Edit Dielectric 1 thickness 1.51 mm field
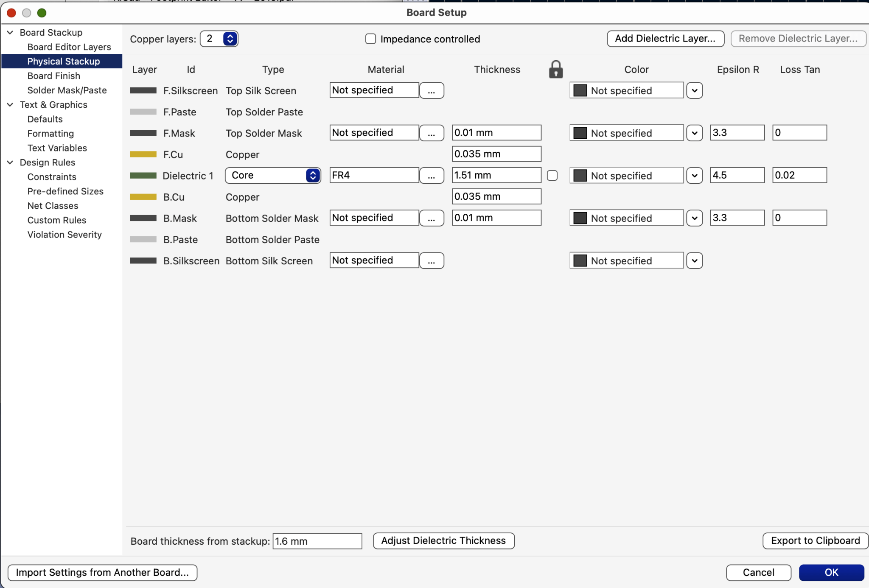This screenshot has width=869, height=588. (x=496, y=175)
